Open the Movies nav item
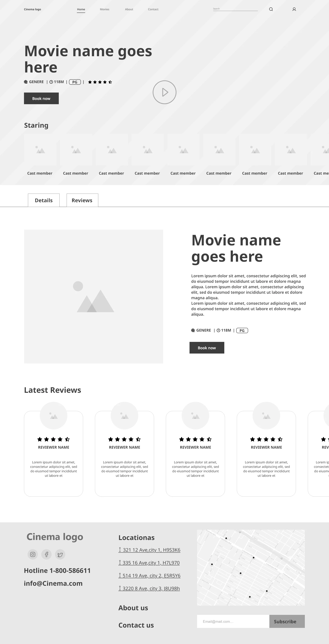Screen dimensions: 329x644 click(x=105, y=9)
